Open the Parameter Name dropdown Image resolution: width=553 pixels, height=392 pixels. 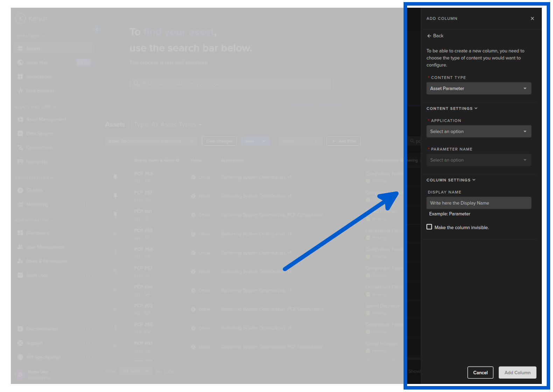point(478,160)
